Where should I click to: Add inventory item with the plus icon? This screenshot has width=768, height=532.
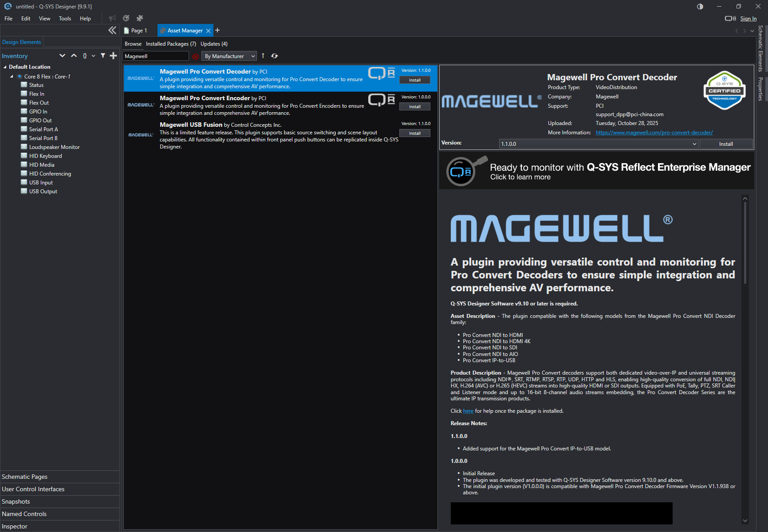(x=114, y=56)
